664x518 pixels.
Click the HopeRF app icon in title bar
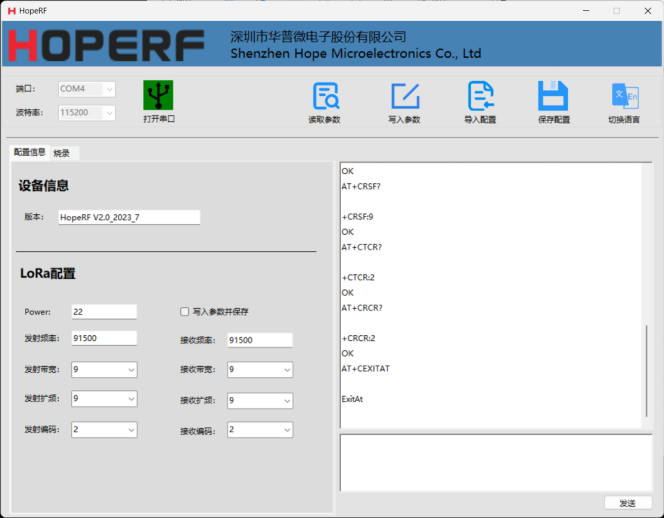(11, 10)
